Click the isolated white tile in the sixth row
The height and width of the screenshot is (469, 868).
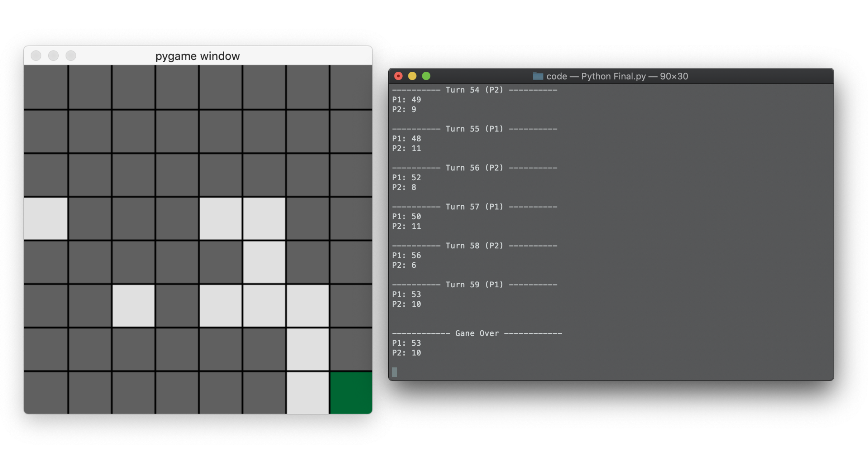tap(134, 305)
